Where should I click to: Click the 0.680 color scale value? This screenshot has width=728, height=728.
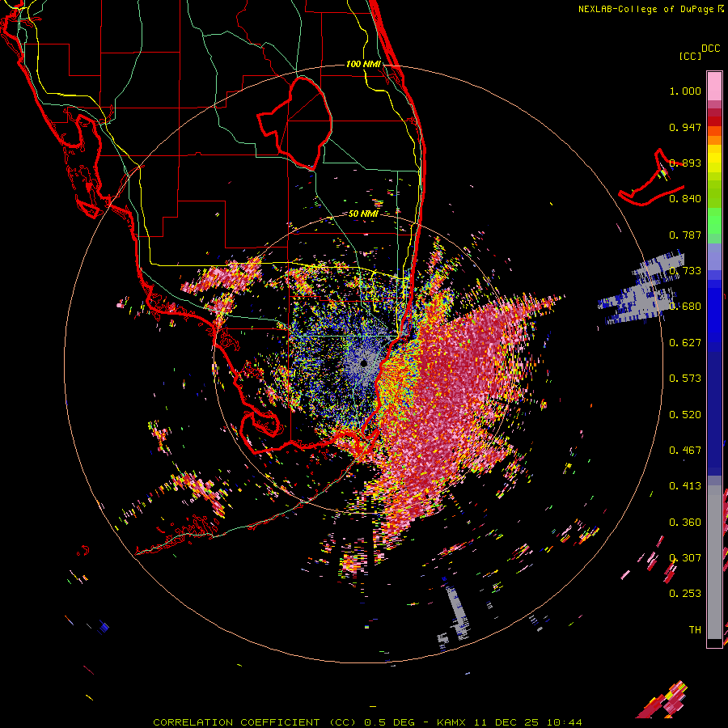click(x=685, y=307)
